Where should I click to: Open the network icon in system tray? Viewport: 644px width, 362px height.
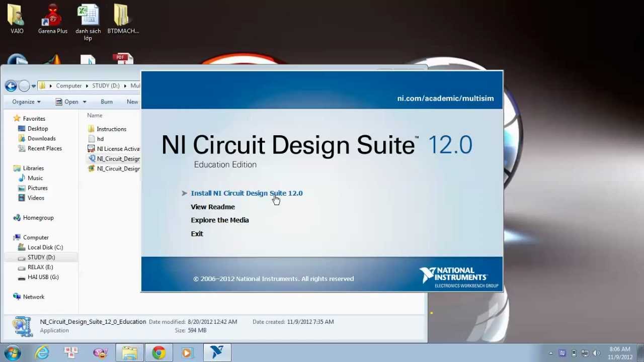585,353
